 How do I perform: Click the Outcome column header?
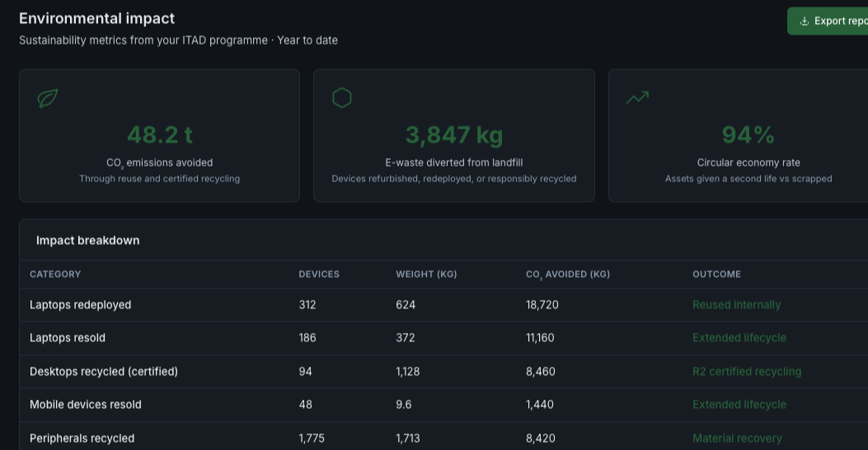pyautogui.click(x=716, y=274)
